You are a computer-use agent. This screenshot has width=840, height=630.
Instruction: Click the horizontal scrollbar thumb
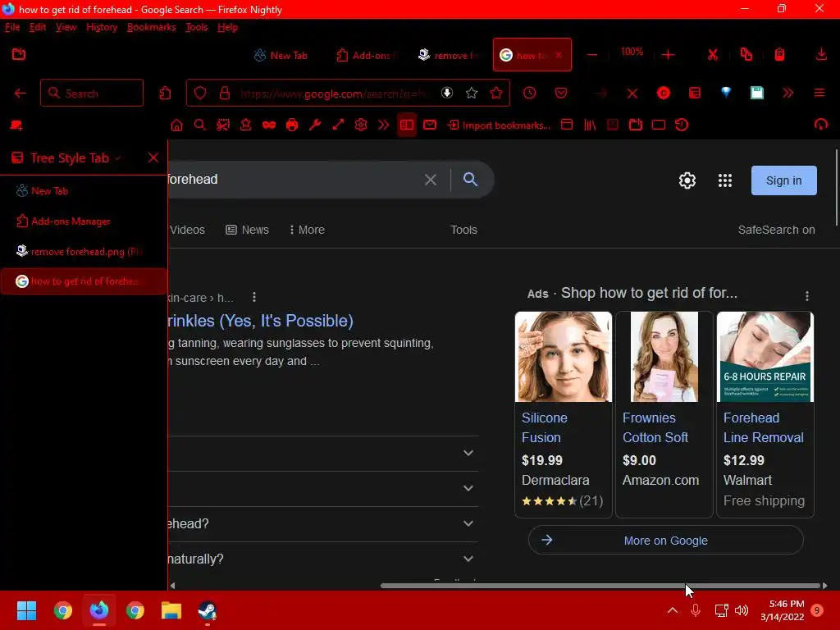tap(600, 586)
